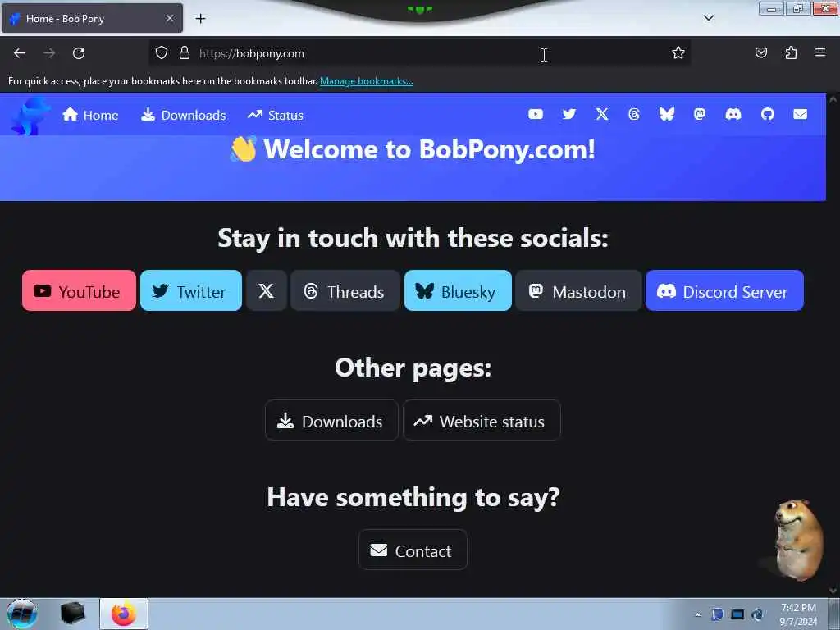Click the Discord icon in the navbar
The image size is (840, 630).
(733, 114)
